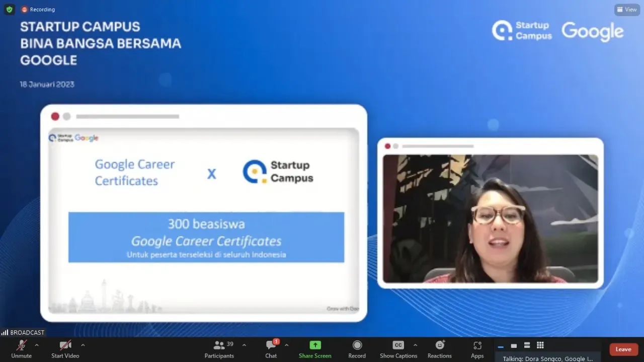
Task: Unmute the microphone
Action: point(21,349)
